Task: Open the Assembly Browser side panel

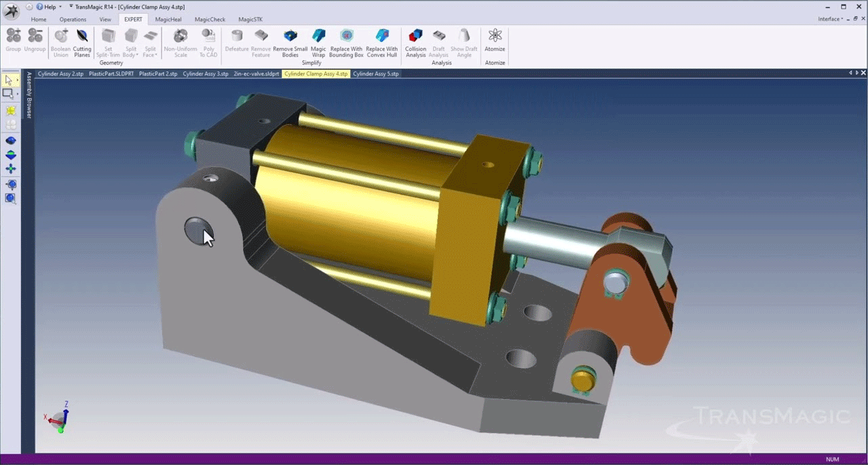Action: 29,95
